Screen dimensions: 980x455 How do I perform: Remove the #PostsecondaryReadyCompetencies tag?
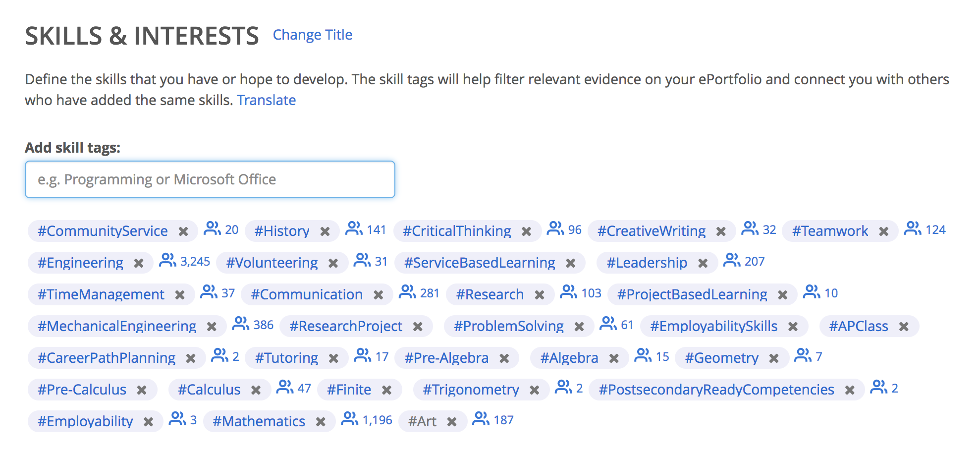pyautogui.click(x=850, y=390)
